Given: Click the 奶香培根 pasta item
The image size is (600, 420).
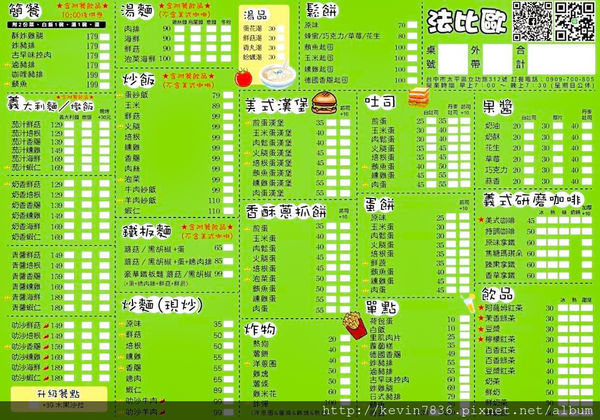Looking at the screenshot, I should (x=26, y=194).
